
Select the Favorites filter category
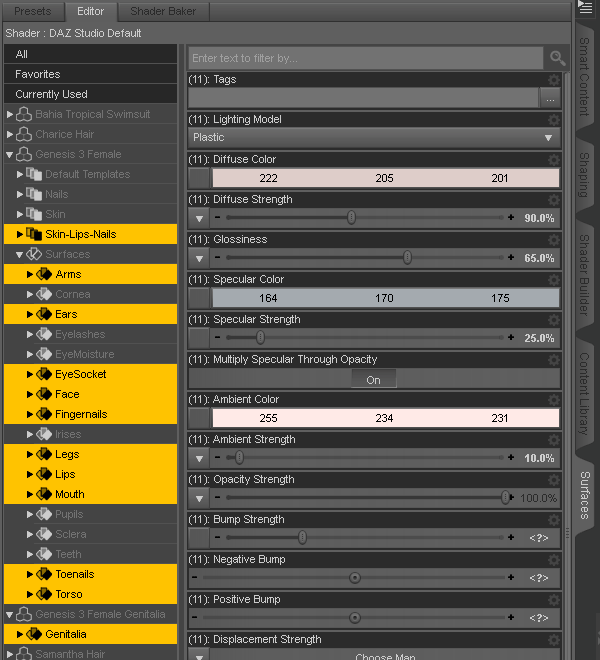click(x=90, y=74)
